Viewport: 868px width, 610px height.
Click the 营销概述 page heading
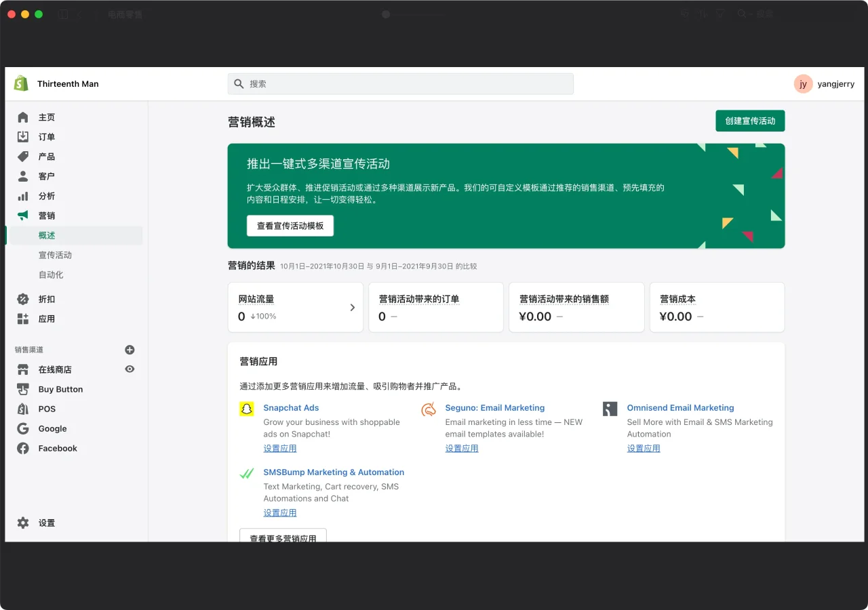pyautogui.click(x=252, y=122)
